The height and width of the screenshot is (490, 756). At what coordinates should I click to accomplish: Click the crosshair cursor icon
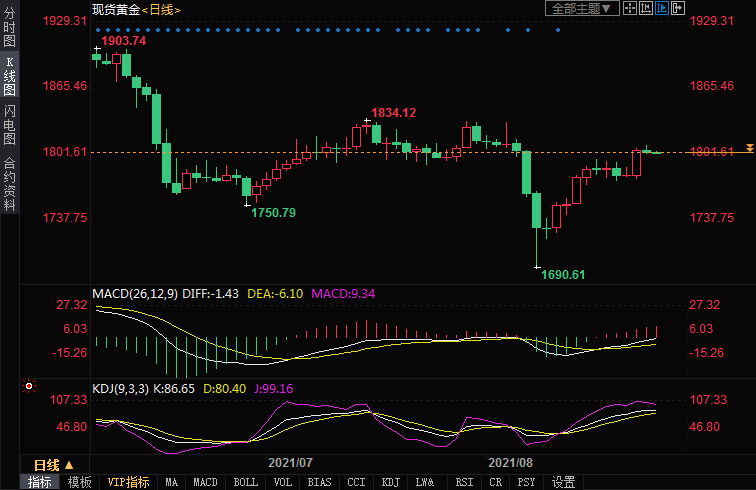pos(629,8)
